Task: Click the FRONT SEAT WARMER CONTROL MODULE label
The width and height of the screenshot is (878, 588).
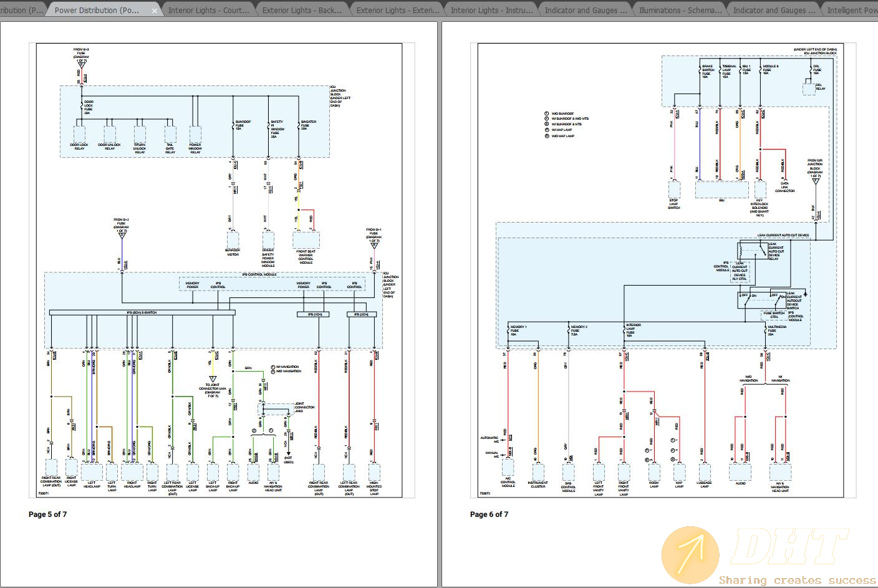Action: pos(306,257)
